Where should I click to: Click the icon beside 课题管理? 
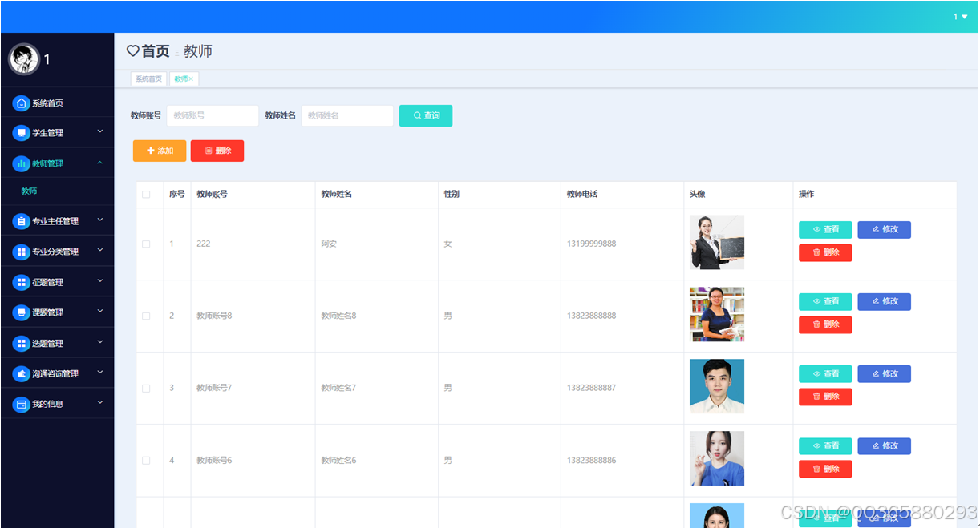[22, 312]
